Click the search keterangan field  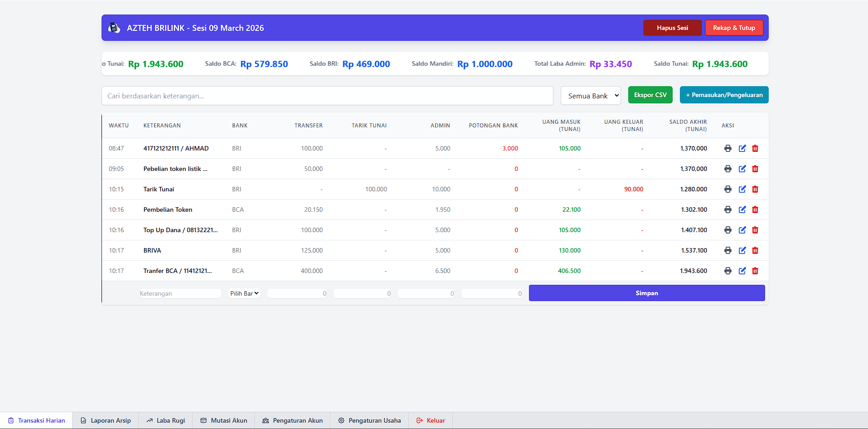point(327,96)
